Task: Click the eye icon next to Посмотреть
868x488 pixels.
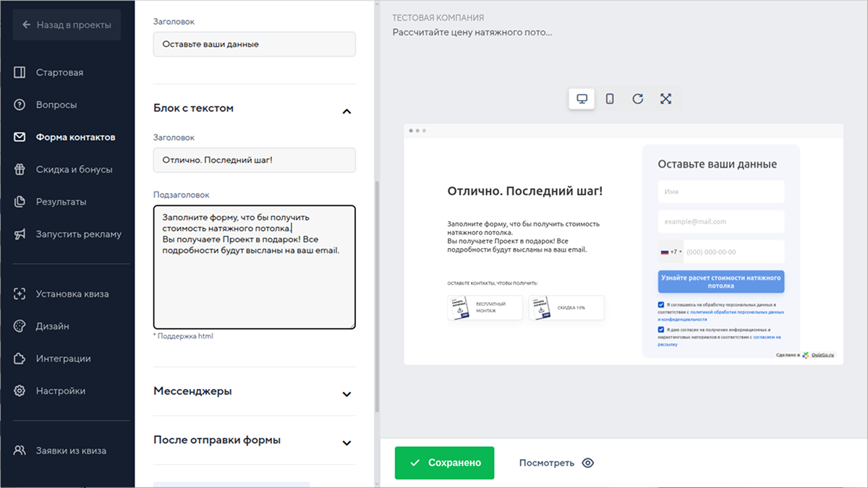Action: point(588,463)
